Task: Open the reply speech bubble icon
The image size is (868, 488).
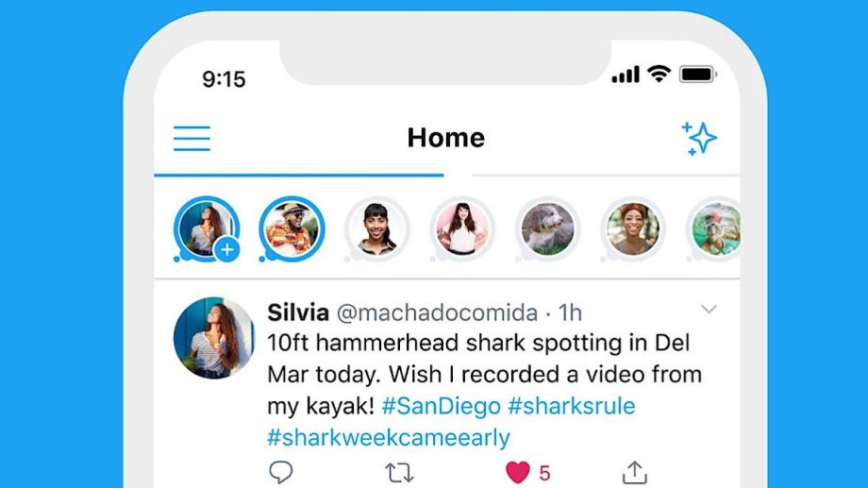Action: 280,472
